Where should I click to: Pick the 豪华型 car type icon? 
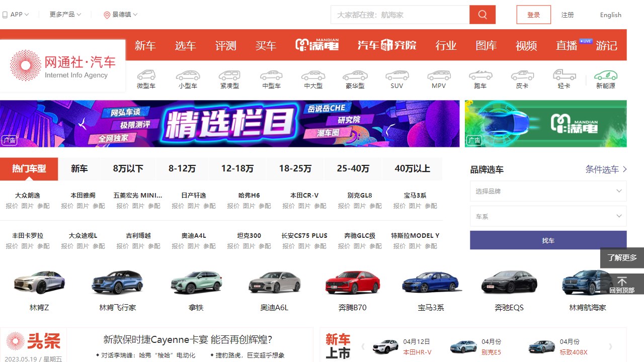click(355, 75)
